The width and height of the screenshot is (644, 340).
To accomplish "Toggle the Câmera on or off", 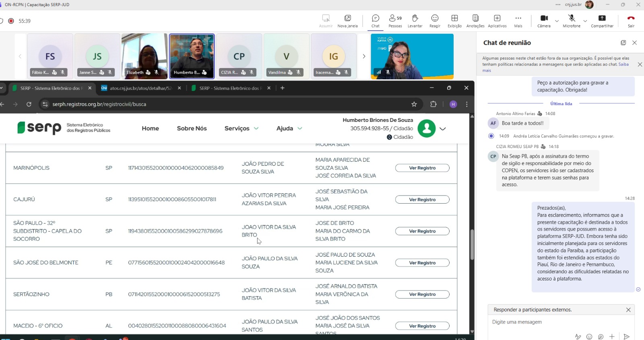I will point(544,21).
